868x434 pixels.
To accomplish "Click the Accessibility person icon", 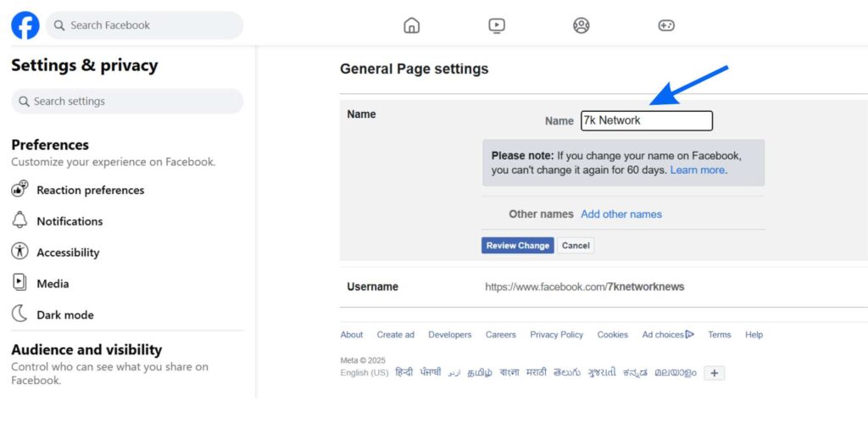I will pyautogui.click(x=19, y=251).
